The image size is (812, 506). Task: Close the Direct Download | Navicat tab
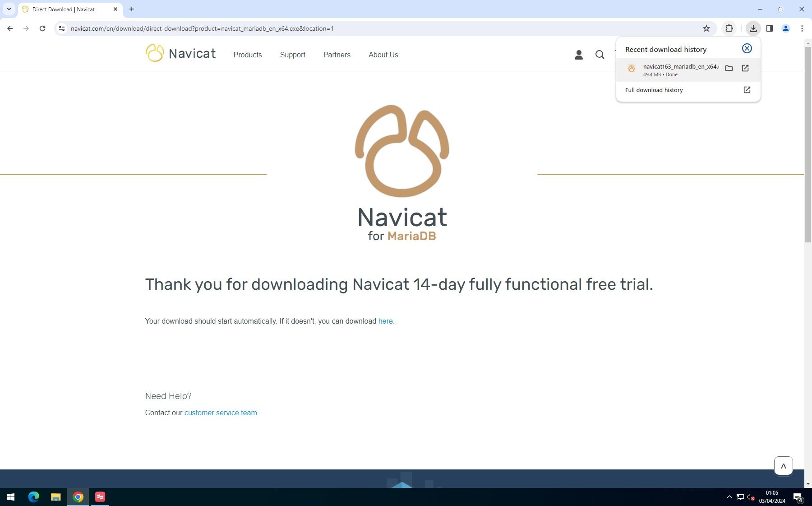(115, 9)
